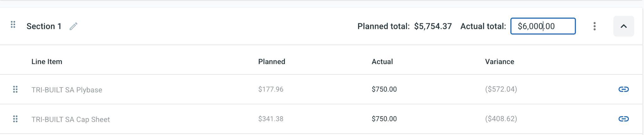
Task: Click the Plybase actual amount $750.00
Action: point(384,89)
